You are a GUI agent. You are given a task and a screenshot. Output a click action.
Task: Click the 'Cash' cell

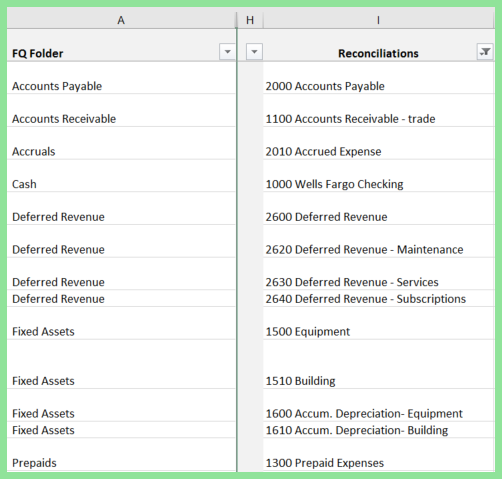[x=121, y=176]
